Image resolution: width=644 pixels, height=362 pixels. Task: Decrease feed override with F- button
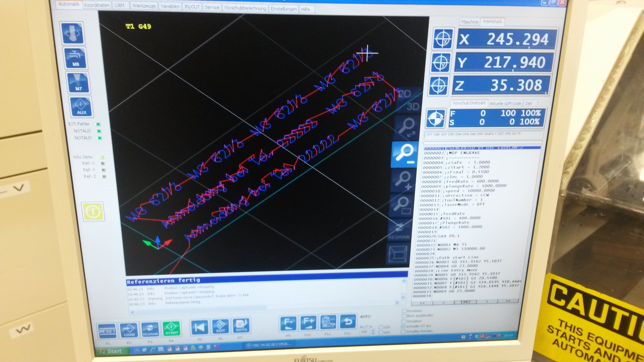[288, 324]
